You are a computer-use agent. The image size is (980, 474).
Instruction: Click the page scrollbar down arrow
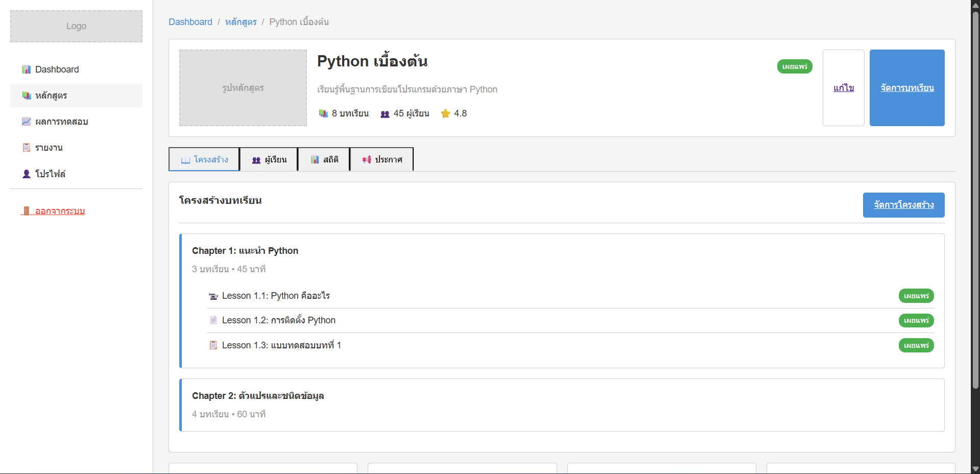tap(975, 468)
